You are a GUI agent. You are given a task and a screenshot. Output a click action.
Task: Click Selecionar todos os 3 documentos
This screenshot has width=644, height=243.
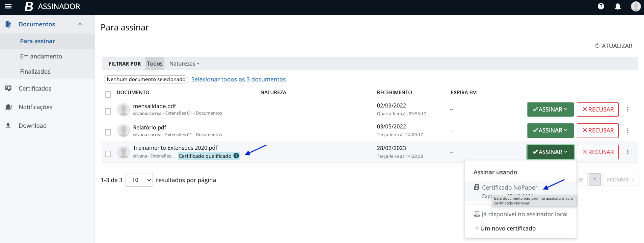pyautogui.click(x=238, y=79)
